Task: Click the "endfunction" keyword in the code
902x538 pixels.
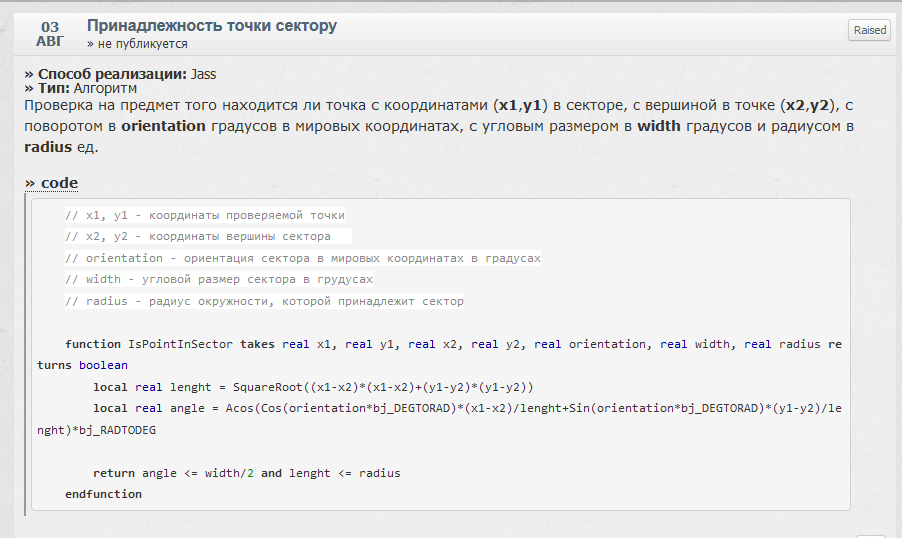Action: (103, 494)
